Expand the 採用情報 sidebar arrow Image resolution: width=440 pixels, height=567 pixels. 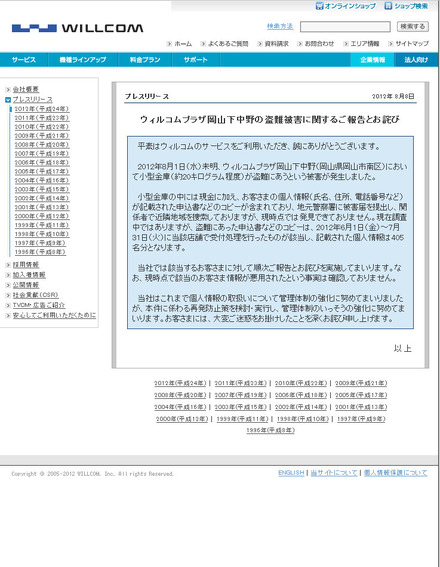8,265
